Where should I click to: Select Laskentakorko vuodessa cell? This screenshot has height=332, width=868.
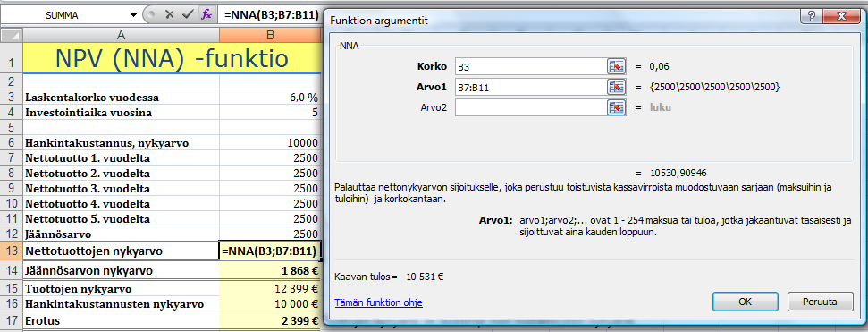click(x=121, y=98)
